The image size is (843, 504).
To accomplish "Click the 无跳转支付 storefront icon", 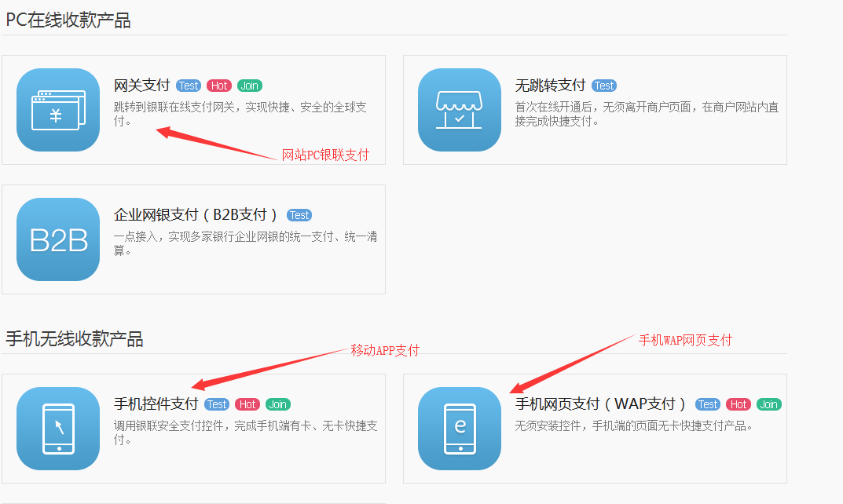I will (460, 110).
